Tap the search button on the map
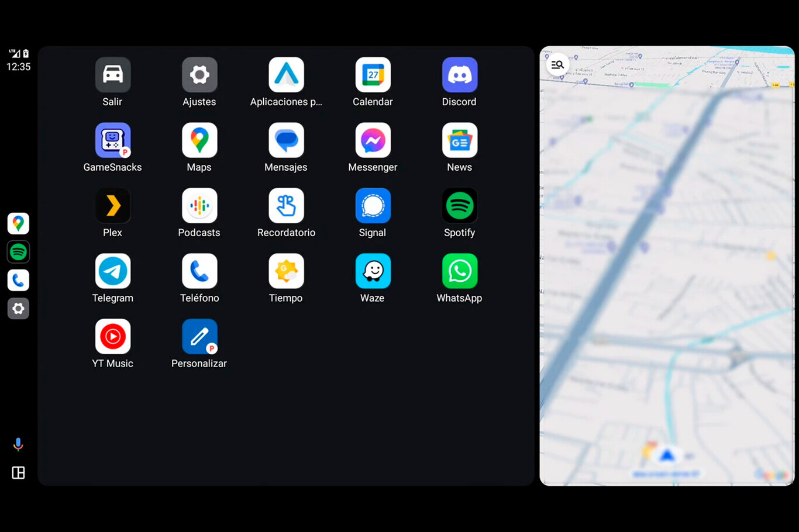 (557, 64)
